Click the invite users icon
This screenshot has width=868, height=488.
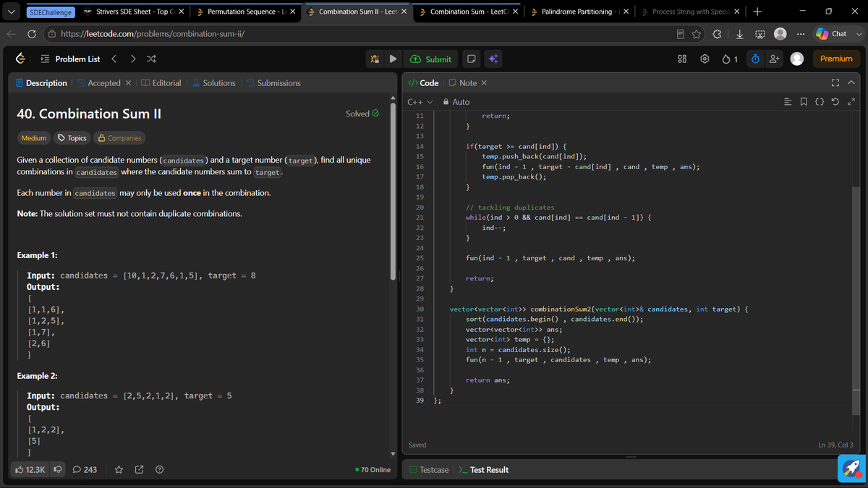[x=773, y=59]
